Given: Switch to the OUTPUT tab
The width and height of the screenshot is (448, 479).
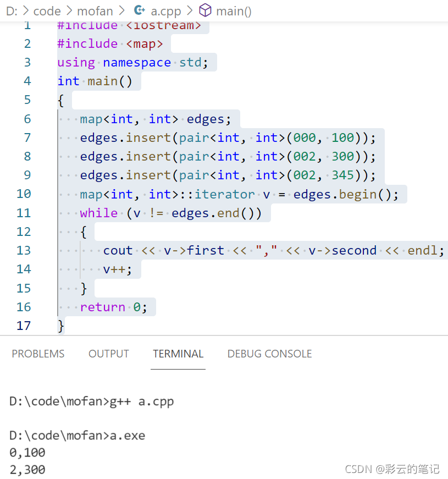Looking at the screenshot, I should click(x=109, y=354).
